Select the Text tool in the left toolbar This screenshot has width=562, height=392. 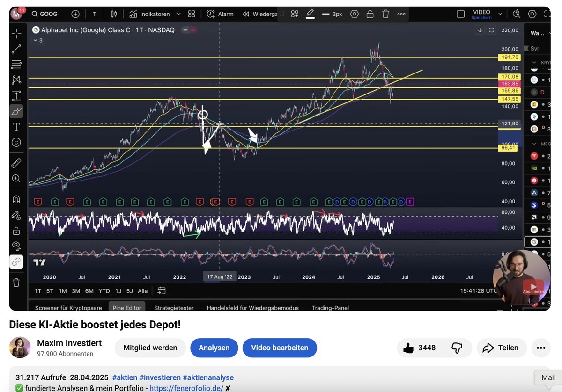[x=16, y=127]
